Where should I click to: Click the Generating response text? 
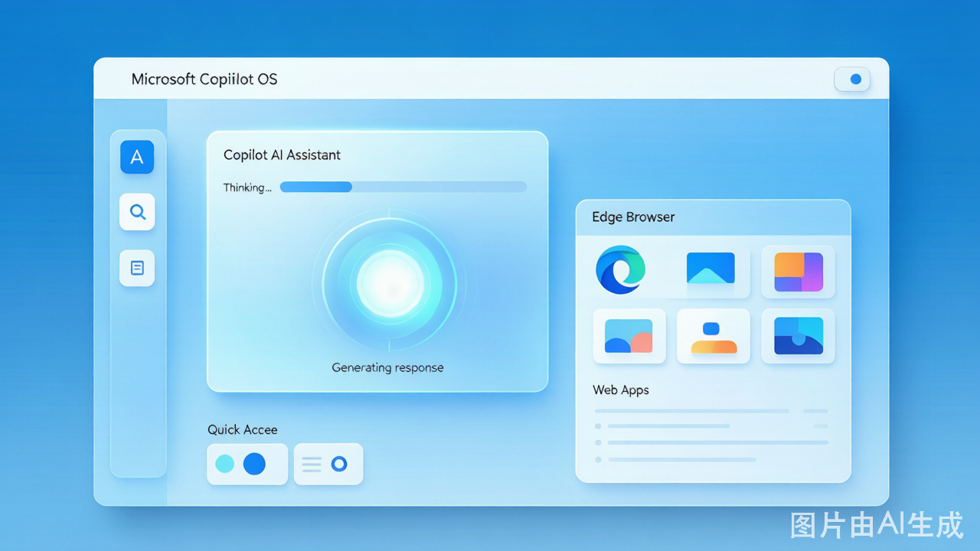point(387,367)
